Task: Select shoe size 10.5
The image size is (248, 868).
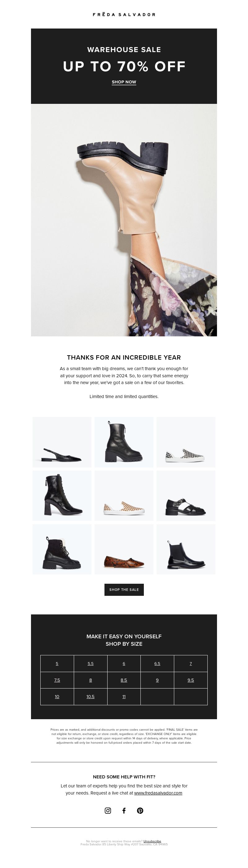Action: click(x=90, y=696)
